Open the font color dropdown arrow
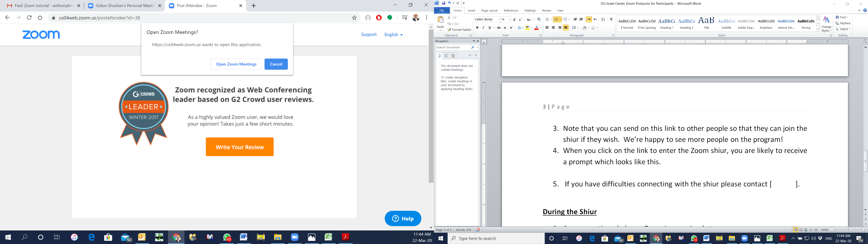Image resolution: width=868 pixels, height=244 pixels. pos(540,28)
